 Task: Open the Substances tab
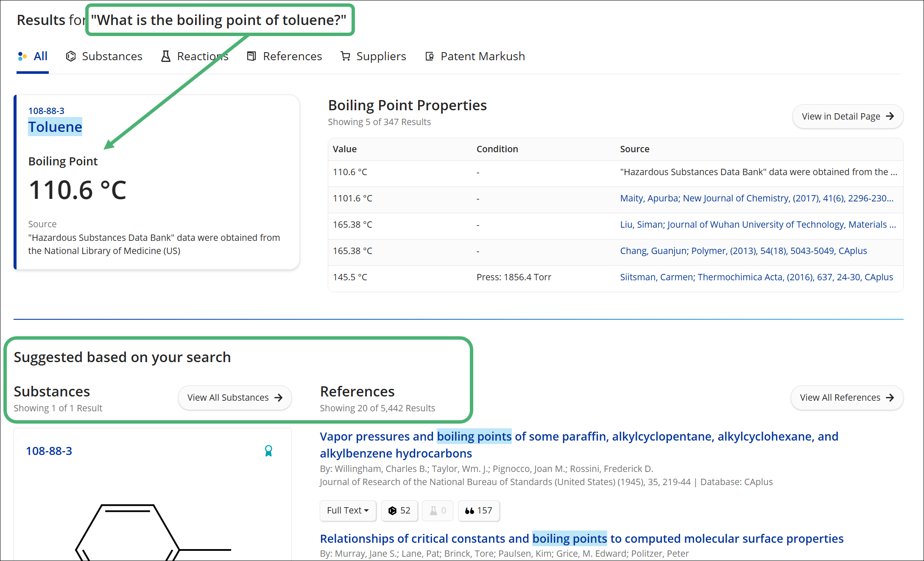[x=104, y=56]
